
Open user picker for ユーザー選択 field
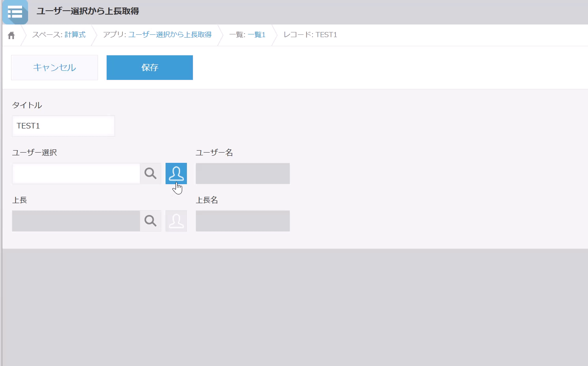point(176,174)
